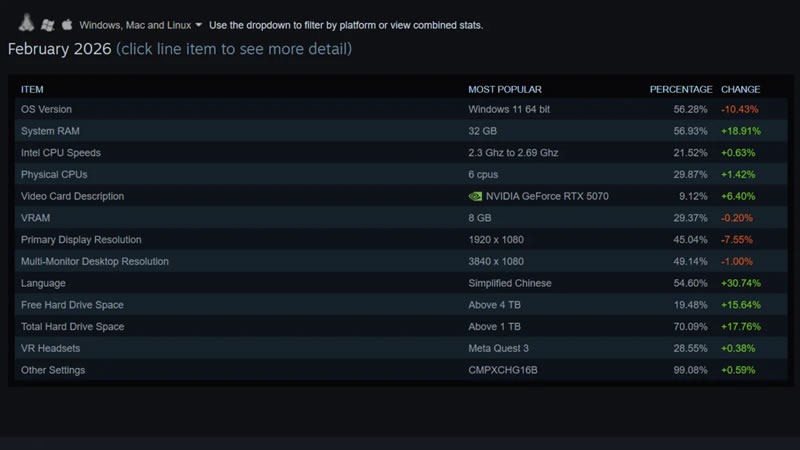This screenshot has height=450, width=800.
Task: Click the Apple logo platform icon
Action: (67, 23)
